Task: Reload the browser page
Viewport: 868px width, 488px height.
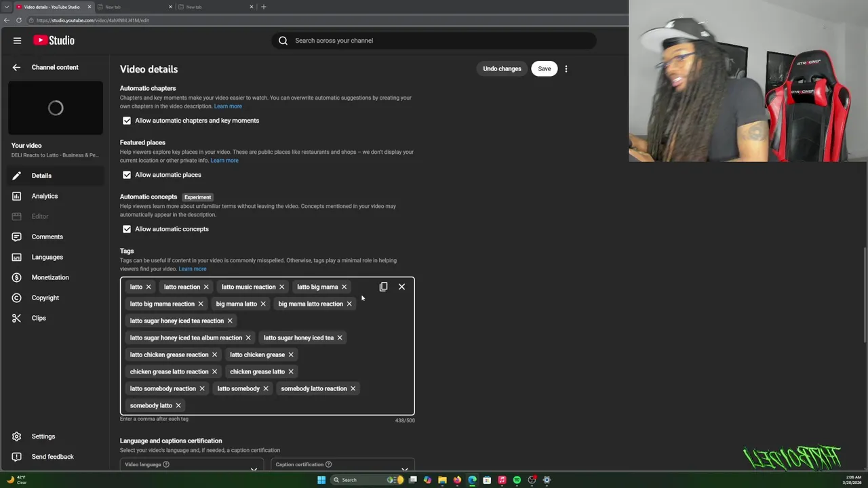Action: [19, 20]
